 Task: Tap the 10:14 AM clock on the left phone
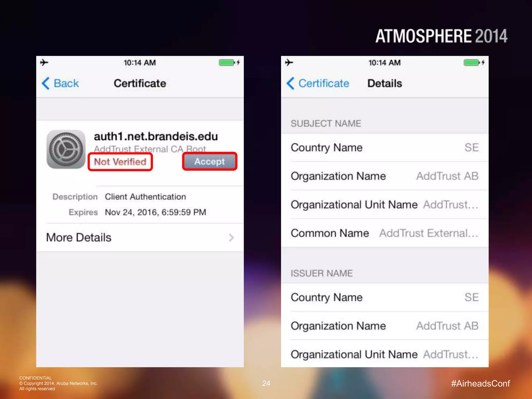pos(140,63)
